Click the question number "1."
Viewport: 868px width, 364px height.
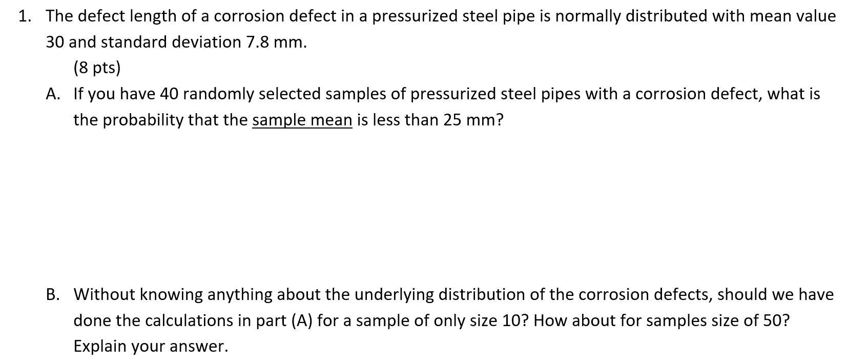pyautogui.click(x=26, y=16)
